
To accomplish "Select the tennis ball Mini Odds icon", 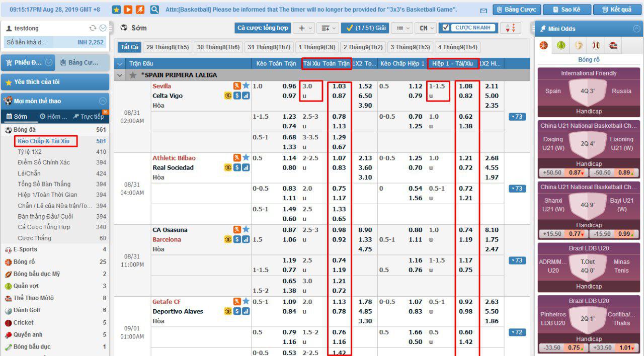I will coord(561,46).
